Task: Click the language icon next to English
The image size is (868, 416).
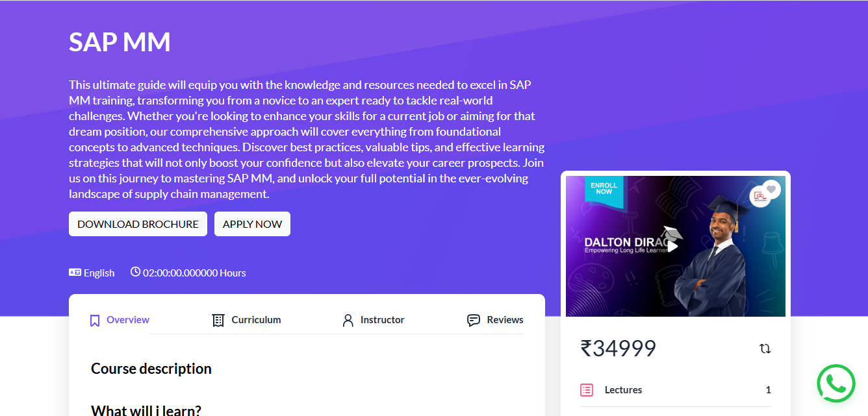Action: click(75, 273)
